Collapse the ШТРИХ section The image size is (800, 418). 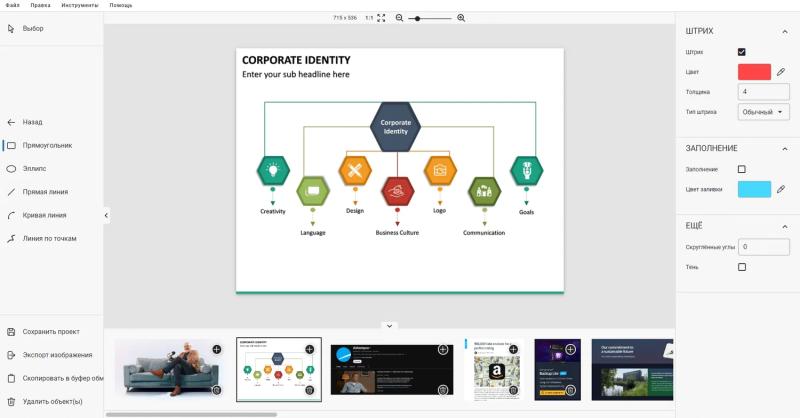tap(782, 31)
